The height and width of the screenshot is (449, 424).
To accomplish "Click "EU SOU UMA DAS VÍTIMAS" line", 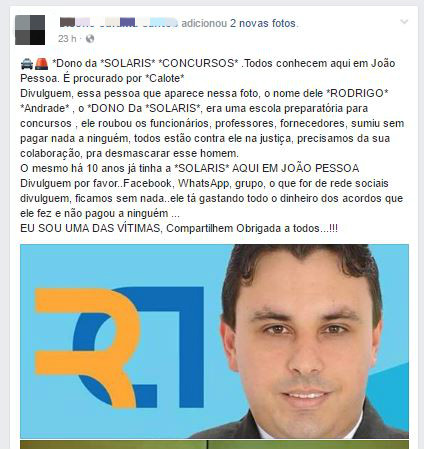I will pyautogui.click(x=90, y=228).
